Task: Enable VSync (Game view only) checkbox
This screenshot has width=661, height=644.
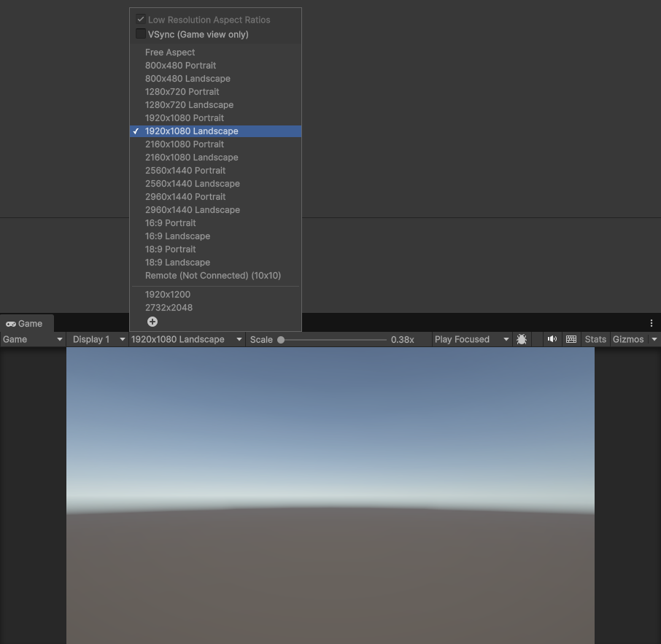Action: (141, 34)
